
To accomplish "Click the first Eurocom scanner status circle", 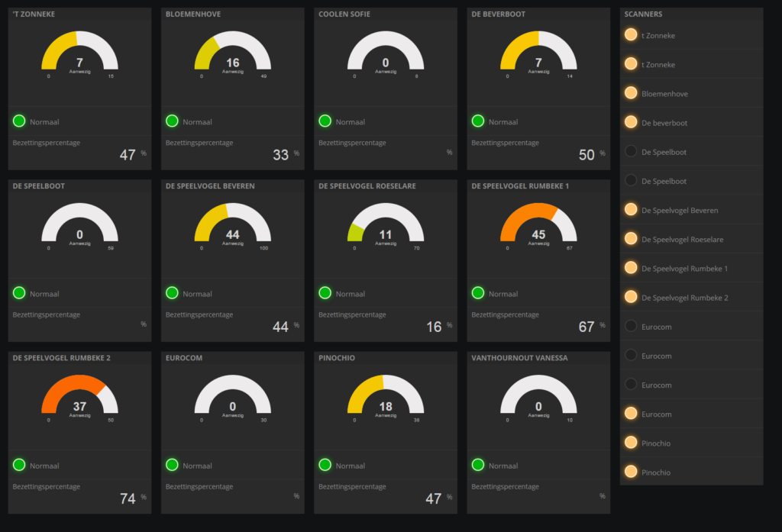I will tap(631, 326).
